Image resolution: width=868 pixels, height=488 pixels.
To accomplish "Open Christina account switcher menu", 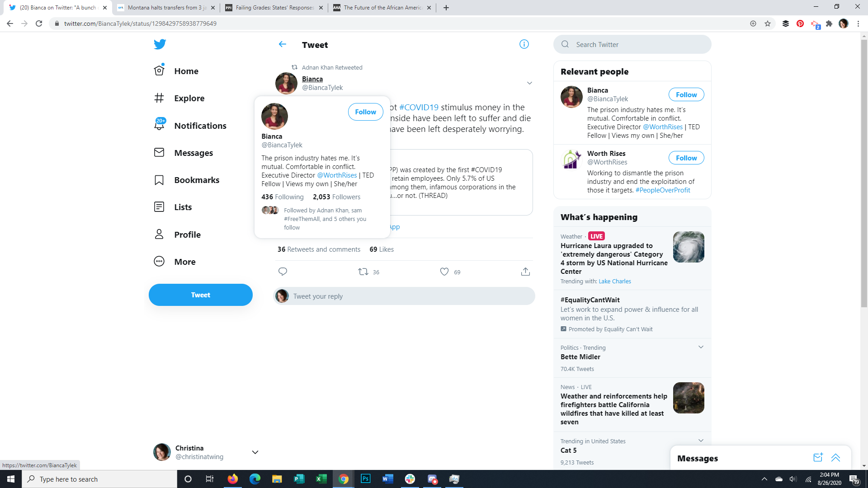I will 255,452.
